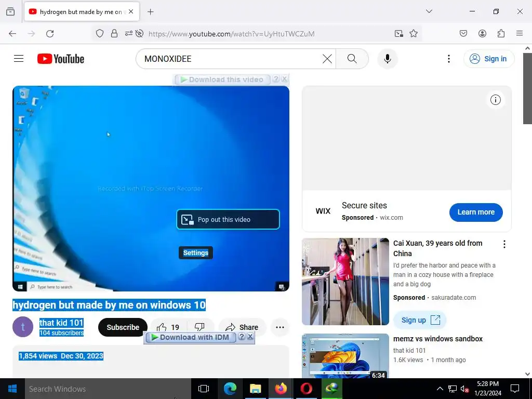Image resolution: width=532 pixels, height=399 pixels.
Task: Open the picture-in-picture Settings tooltip
Action: (196, 253)
